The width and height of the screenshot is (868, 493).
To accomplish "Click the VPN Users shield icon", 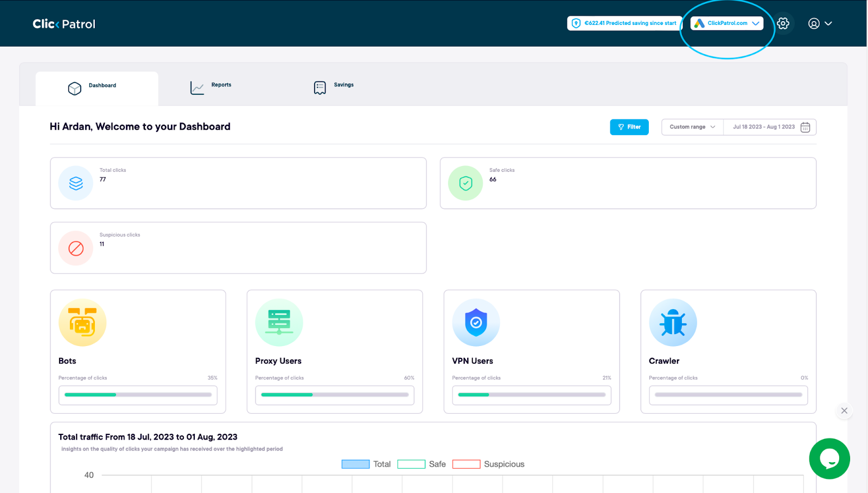I will point(476,323).
